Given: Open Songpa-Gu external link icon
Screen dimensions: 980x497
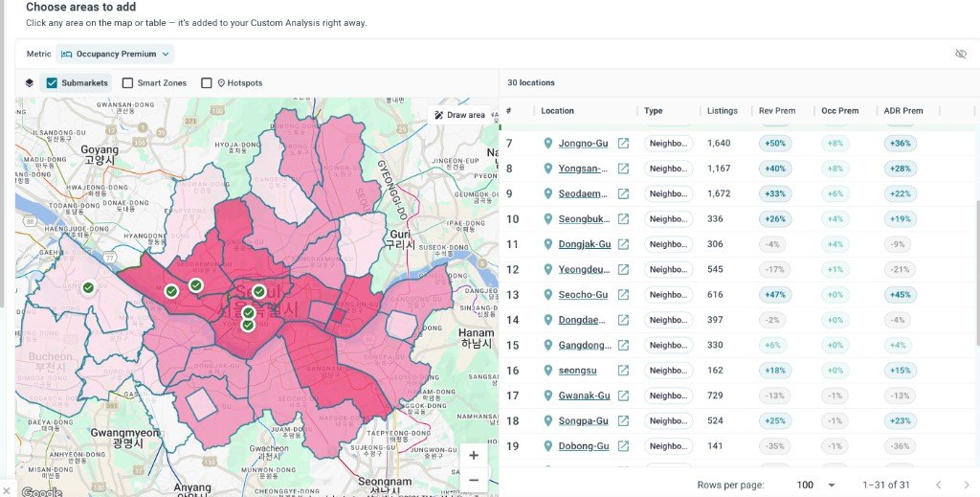Looking at the screenshot, I should (x=623, y=420).
